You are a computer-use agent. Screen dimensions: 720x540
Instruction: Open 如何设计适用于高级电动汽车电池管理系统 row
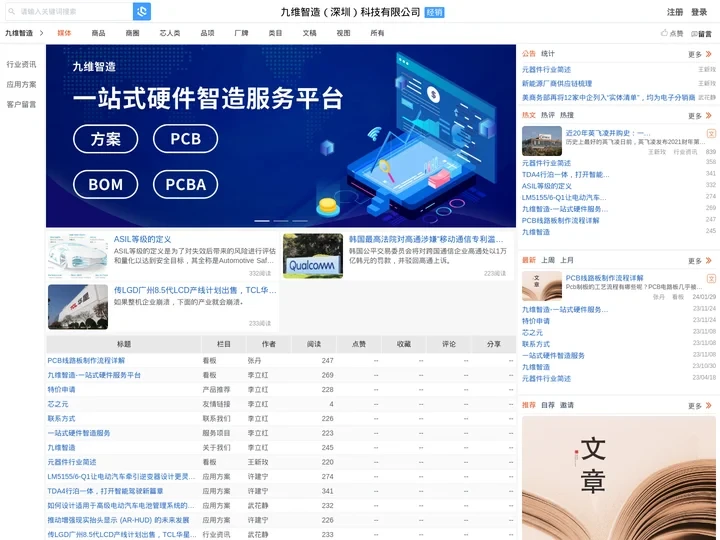[x=121, y=506]
